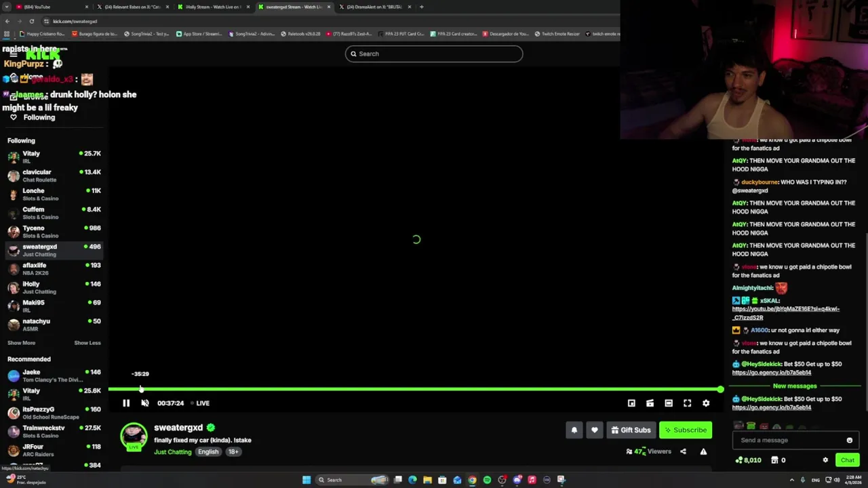Viewport: 868px width, 488px height.
Task: Open Jaeke recommended channel
Action: 54,375
